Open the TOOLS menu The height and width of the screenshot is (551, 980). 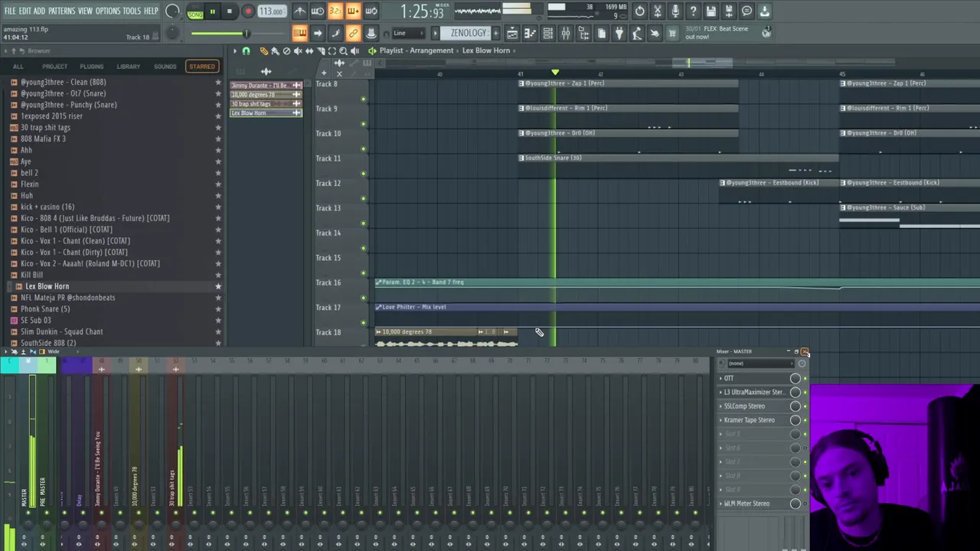pos(132,11)
